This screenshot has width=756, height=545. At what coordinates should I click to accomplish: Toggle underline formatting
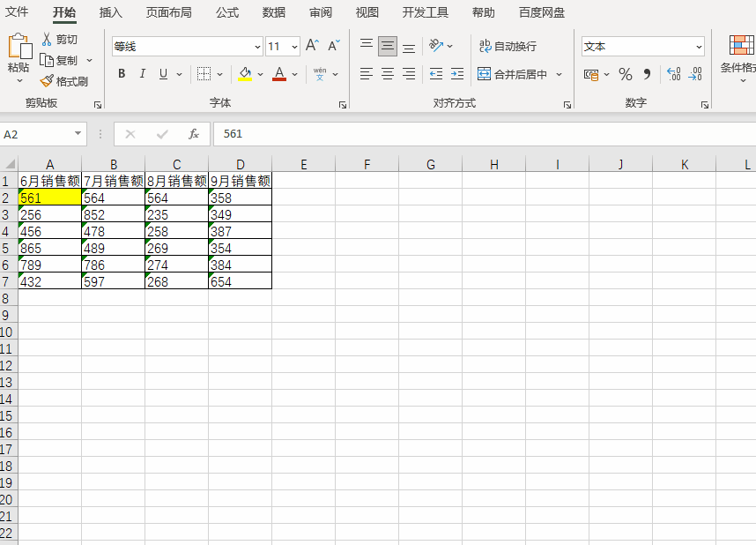pyautogui.click(x=163, y=74)
